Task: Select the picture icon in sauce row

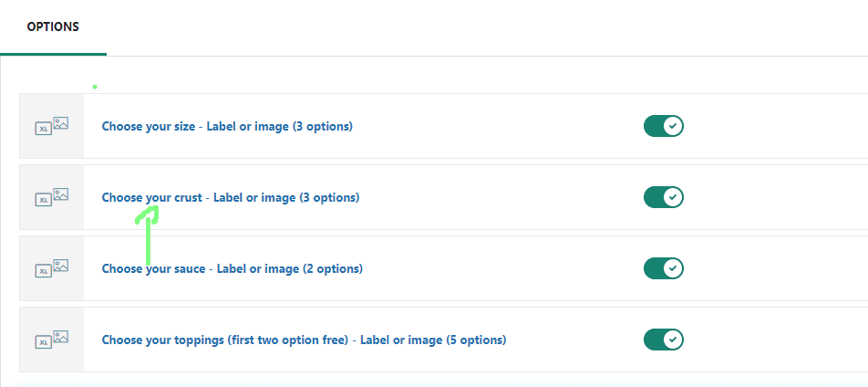Action: [x=61, y=265]
